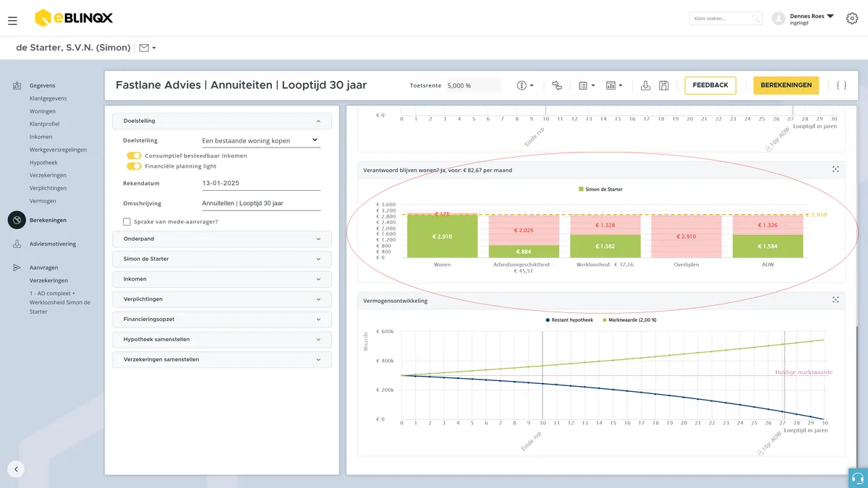The height and width of the screenshot is (488, 868).
Task: Click the curly braces icon
Action: (x=841, y=85)
